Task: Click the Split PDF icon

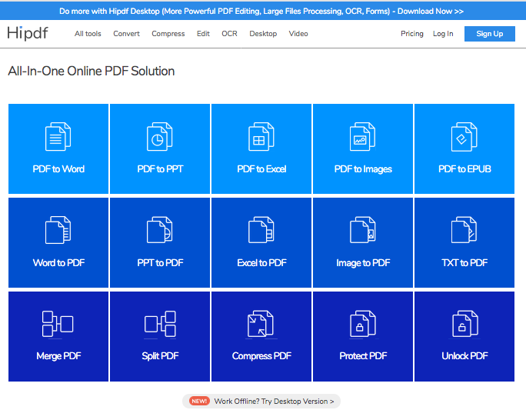Action: point(160,324)
